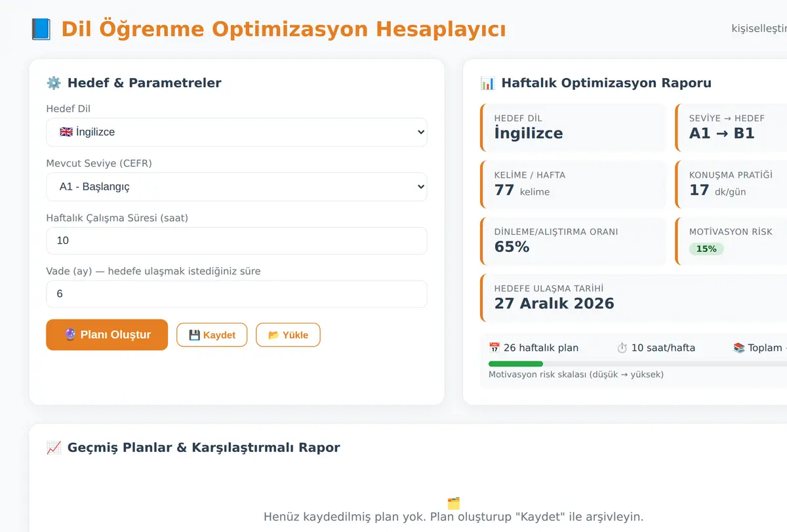Screen dimensions: 787x532
Task: Click the 27 Aralık 2026 target date
Action: (554, 303)
